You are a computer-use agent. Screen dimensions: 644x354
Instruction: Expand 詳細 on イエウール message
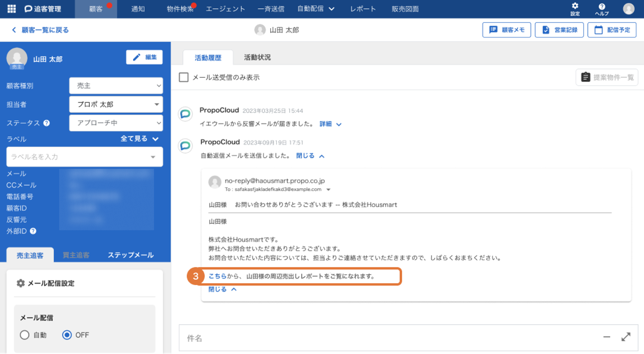[x=330, y=124]
